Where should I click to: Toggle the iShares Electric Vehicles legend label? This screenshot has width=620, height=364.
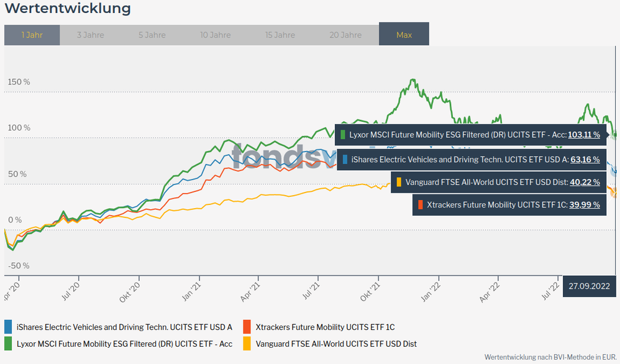tap(124, 327)
